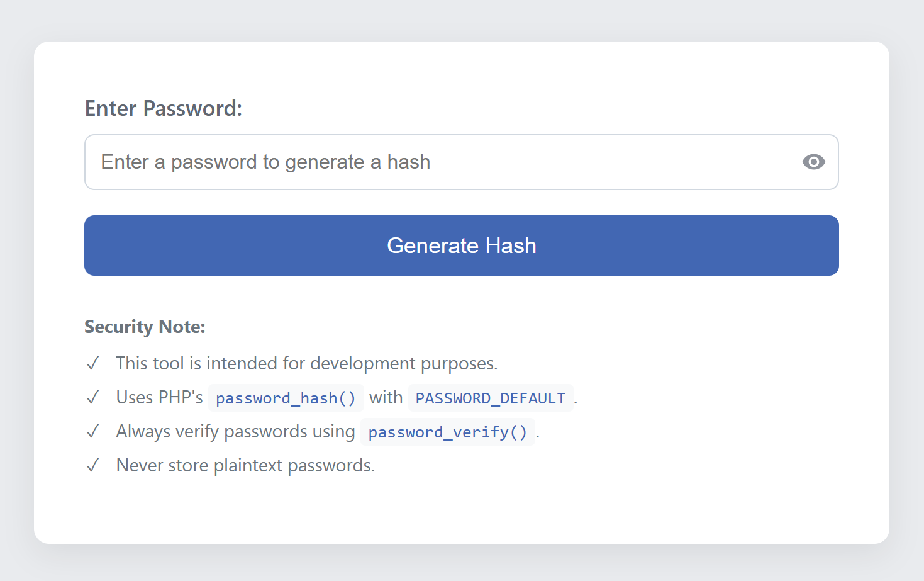Click the checkmark beside Always verify passwords

(93, 432)
